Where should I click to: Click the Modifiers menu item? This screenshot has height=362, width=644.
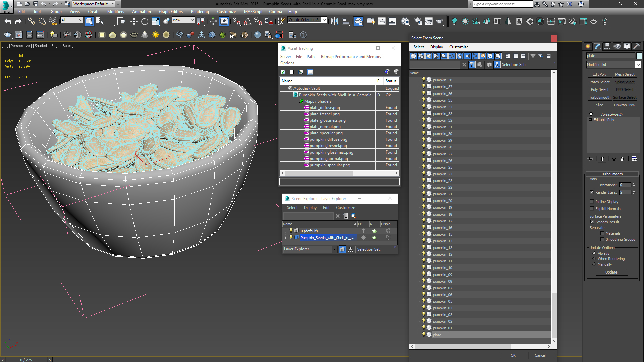(115, 11)
